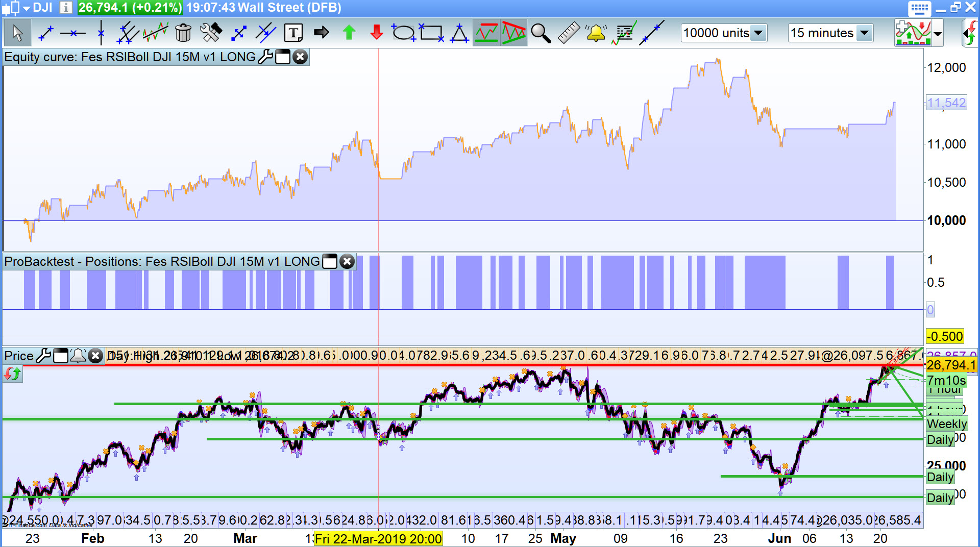Select the ellipse drawing tool
The width and height of the screenshot is (980, 547).
[403, 33]
